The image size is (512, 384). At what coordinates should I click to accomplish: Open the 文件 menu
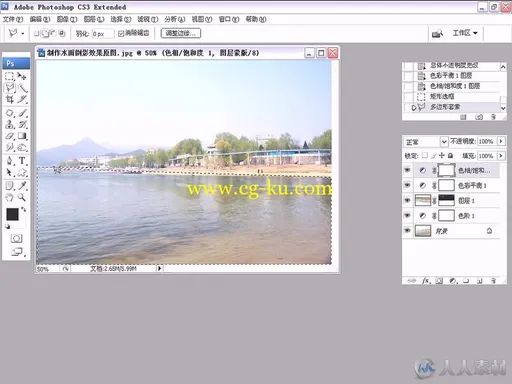pyautogui.click(x=13, y=19)
